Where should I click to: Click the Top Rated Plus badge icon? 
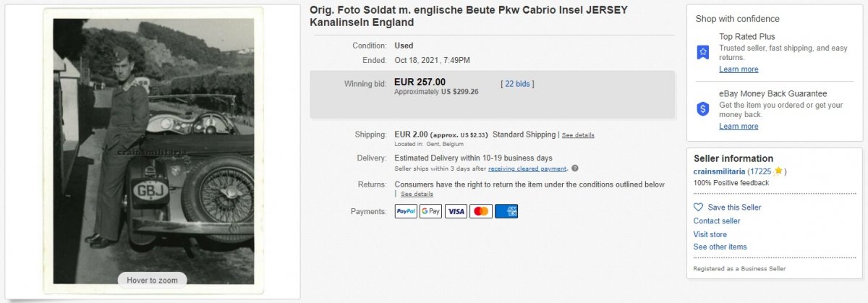tap(702, 52)
